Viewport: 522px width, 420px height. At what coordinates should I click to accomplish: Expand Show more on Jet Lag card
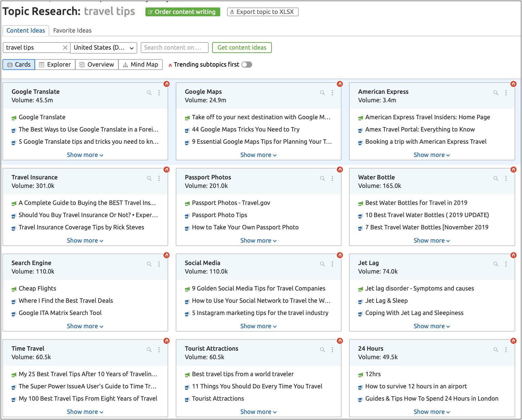(432, 326)
